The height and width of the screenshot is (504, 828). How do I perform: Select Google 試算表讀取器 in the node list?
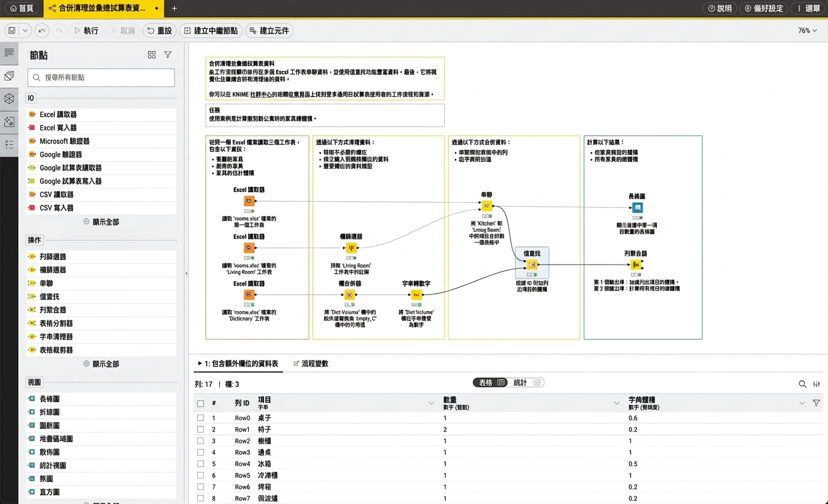pyautogui.click(x=101, y=168)
